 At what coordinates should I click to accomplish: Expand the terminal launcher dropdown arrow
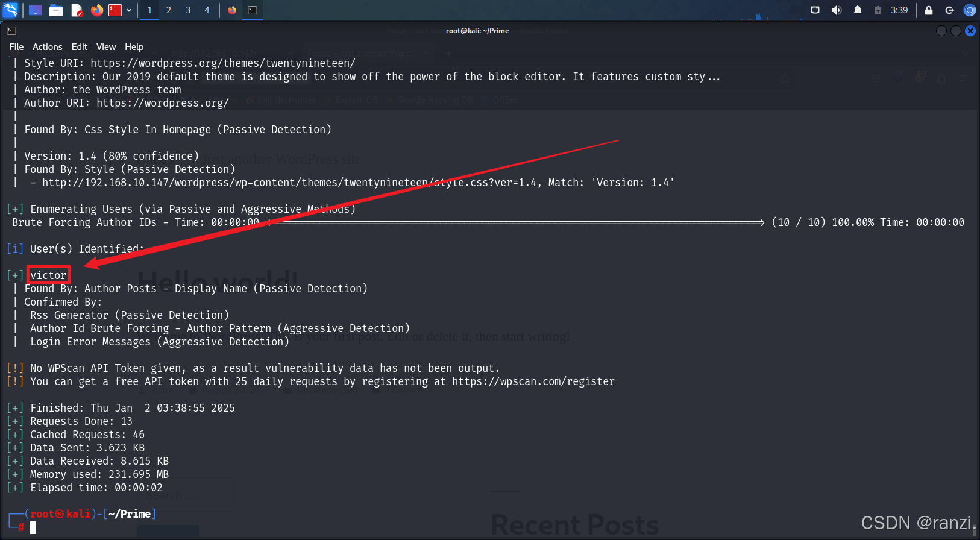pyautogui.click(x=129, y=10)
